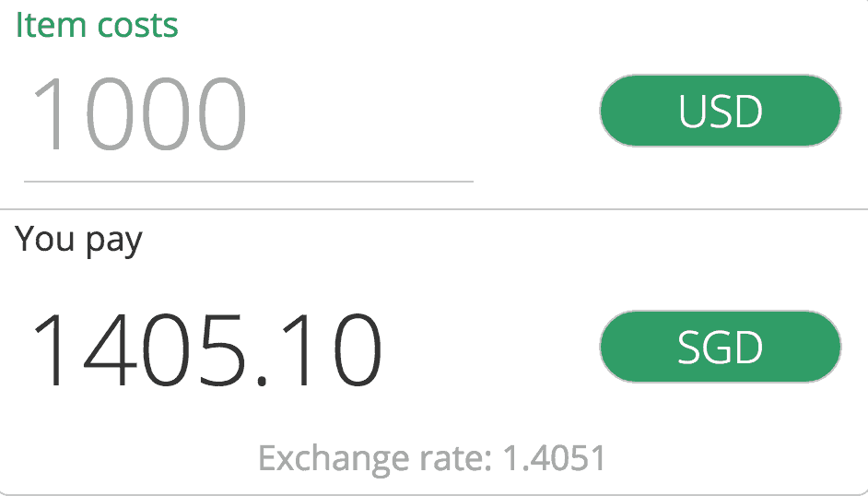
Task: Click the "You pay" label
Action: click(x=79, y=240)
